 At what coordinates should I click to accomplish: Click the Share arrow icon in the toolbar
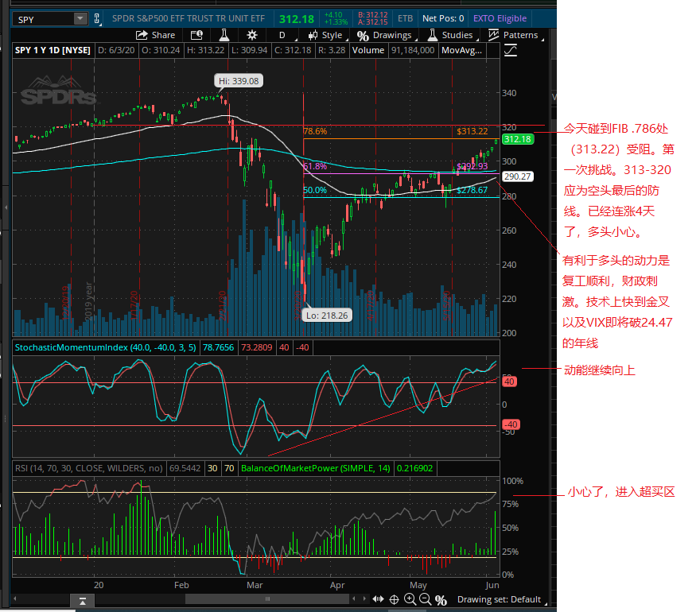click(x=142, y=35)
